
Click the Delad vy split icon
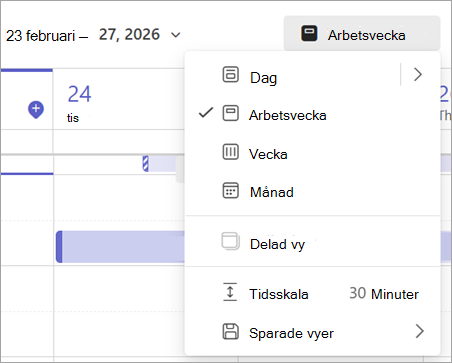pos(230,241)
